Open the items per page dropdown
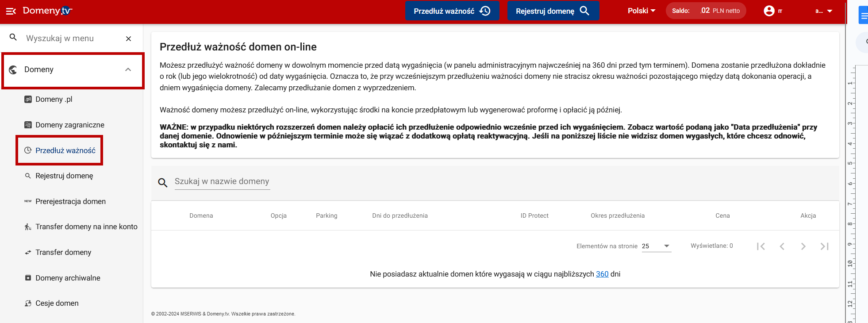 [x=656, y=246]
